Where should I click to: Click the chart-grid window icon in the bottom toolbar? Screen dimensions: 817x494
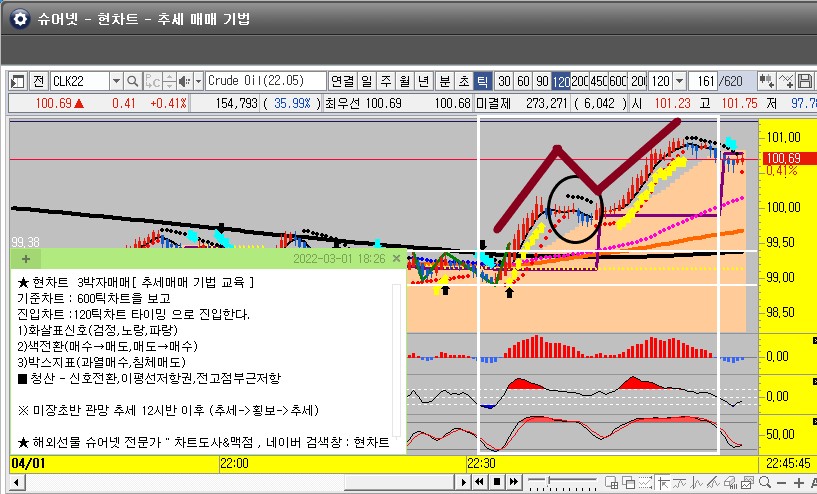coord(611,482)
